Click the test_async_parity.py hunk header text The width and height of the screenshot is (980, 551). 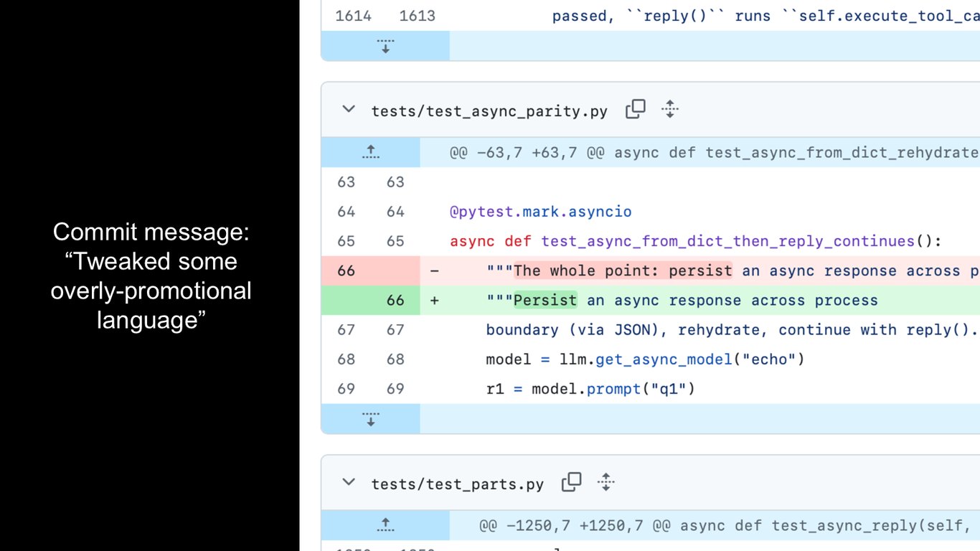[x=714, y=152]
